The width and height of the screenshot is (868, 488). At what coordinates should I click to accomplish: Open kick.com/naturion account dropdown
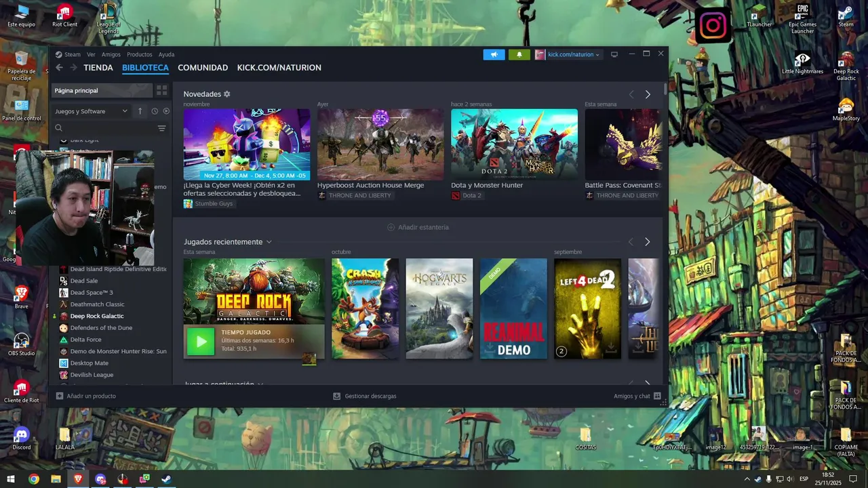pyautogui.click(x=568, y=54)
